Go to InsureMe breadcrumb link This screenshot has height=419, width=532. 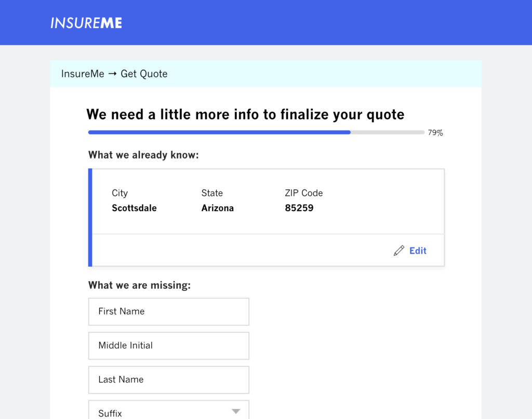[x=83, y=74]
